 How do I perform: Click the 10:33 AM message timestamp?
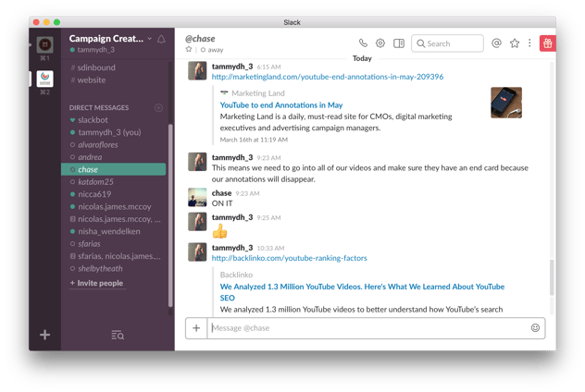pos(270,248)
